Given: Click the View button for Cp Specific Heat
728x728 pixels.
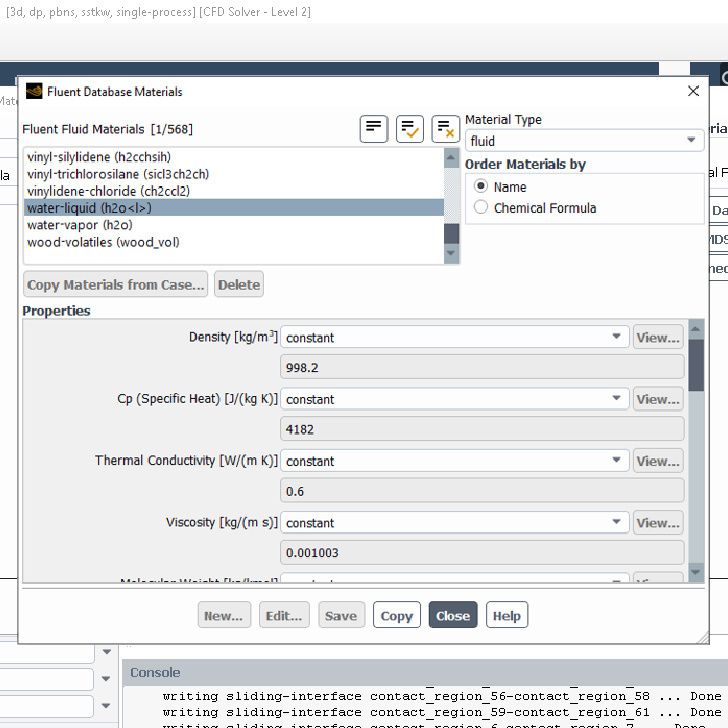Looking at the screenshot, I should 658,399.
